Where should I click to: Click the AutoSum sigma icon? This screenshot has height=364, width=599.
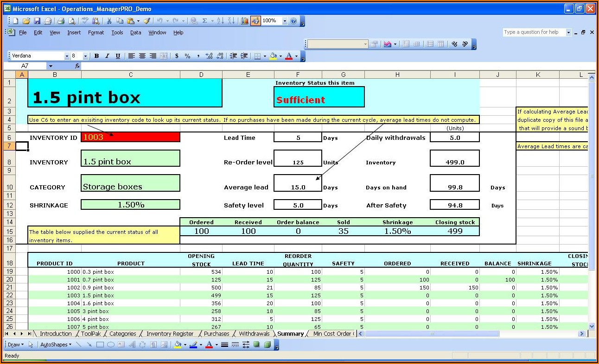[x=204, y=21]
